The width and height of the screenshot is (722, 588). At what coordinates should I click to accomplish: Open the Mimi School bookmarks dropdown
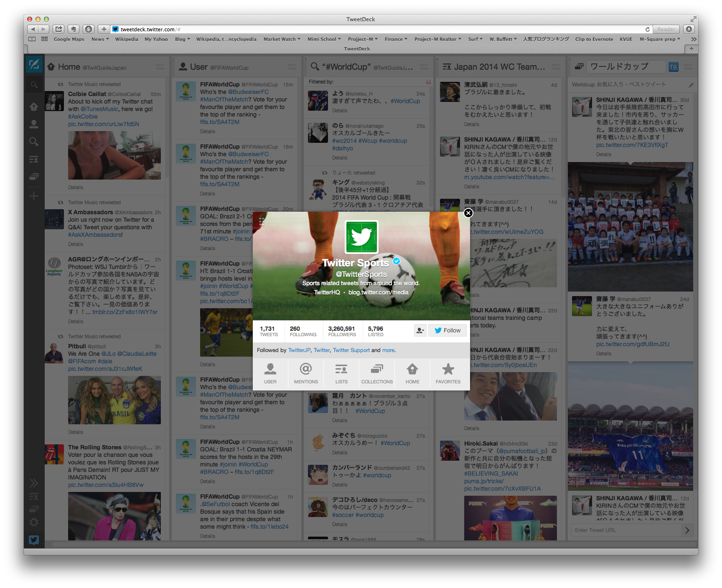coord(324,39)
